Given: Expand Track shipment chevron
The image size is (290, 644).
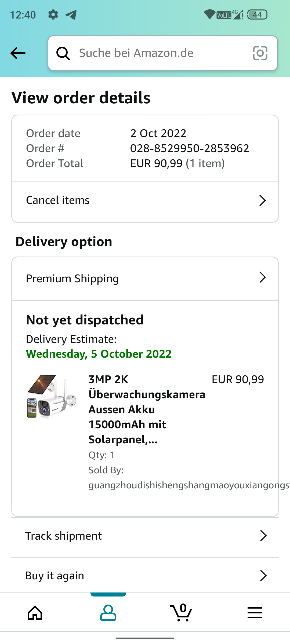Looking at the screenshot, I should point(263,536).
